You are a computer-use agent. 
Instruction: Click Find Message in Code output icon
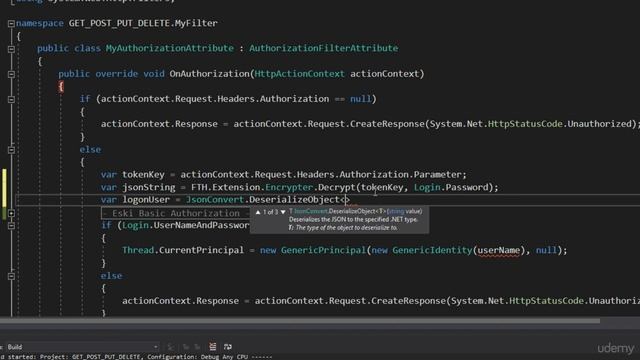point(171,347)
